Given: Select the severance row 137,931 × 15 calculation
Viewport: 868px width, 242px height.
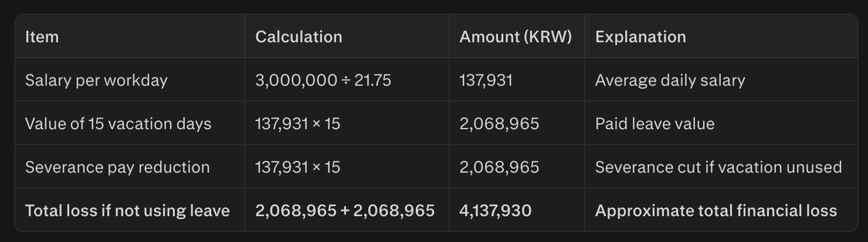Looking at the screenshot, I should pos(297,167).
